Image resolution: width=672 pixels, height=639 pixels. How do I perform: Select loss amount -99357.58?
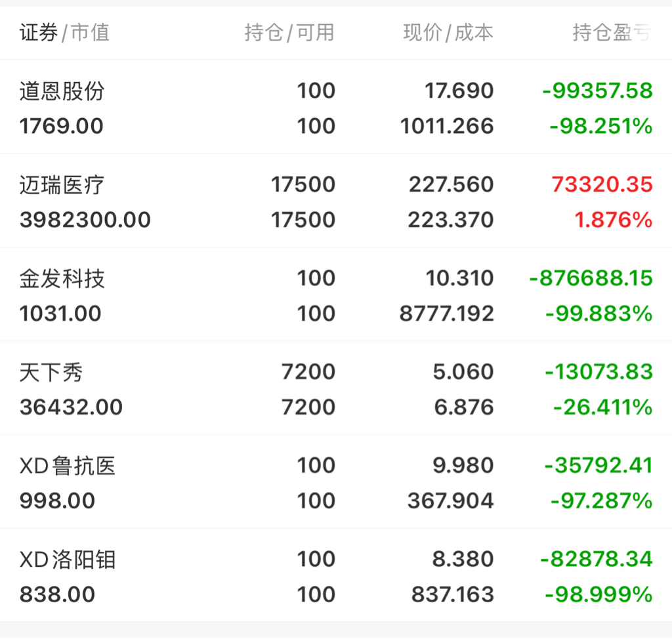(x=597, y=91)
